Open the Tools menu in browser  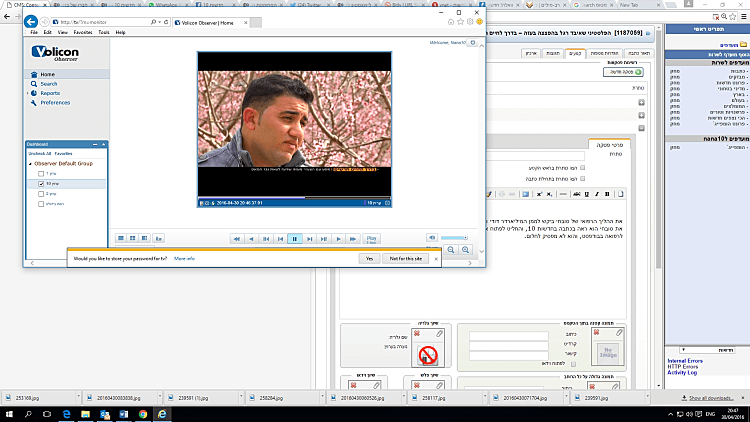coord(103,32)
